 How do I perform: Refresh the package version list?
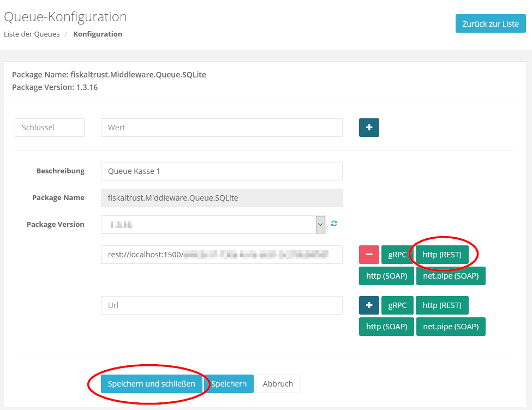(334, 224)
